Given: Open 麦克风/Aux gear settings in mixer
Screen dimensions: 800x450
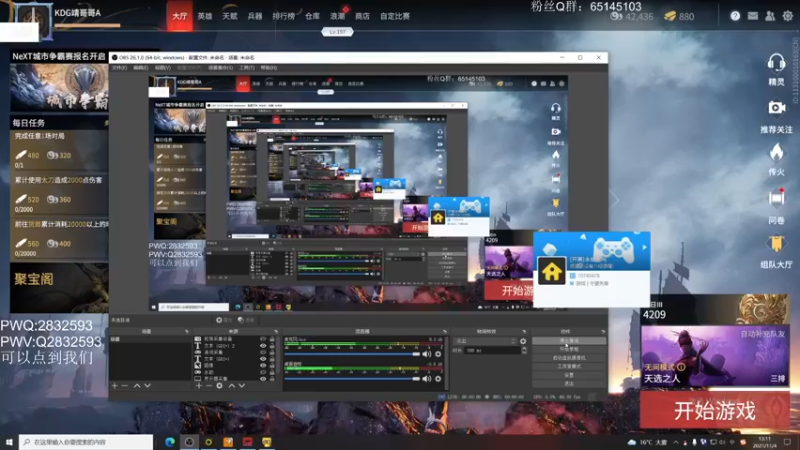Looking at the screenshot, I should point(438,354).
